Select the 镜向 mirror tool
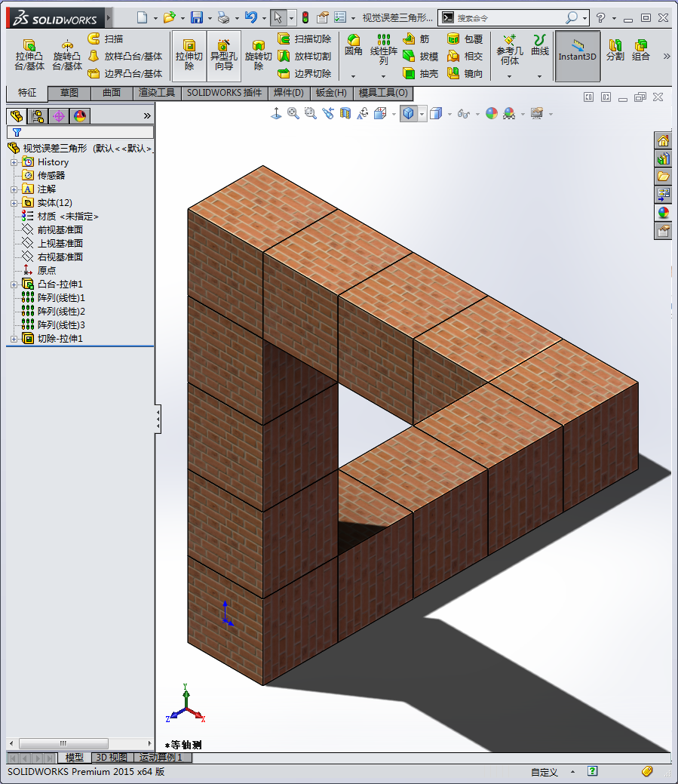 pyautogui.click(x=465, y=73)
